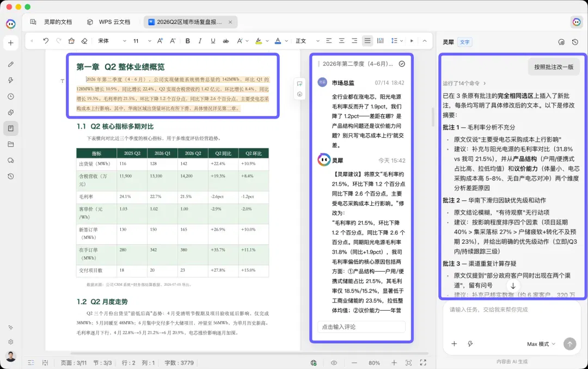Apply the blue font color

[x=278, y=41]
